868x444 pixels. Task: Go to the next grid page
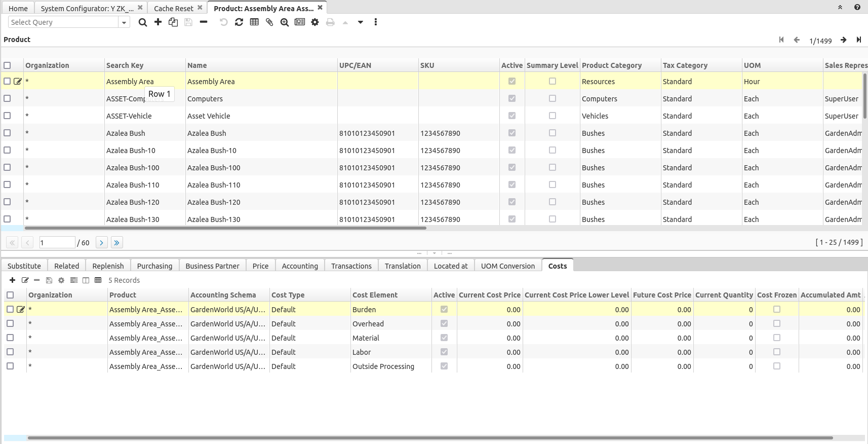coord(101,243)
